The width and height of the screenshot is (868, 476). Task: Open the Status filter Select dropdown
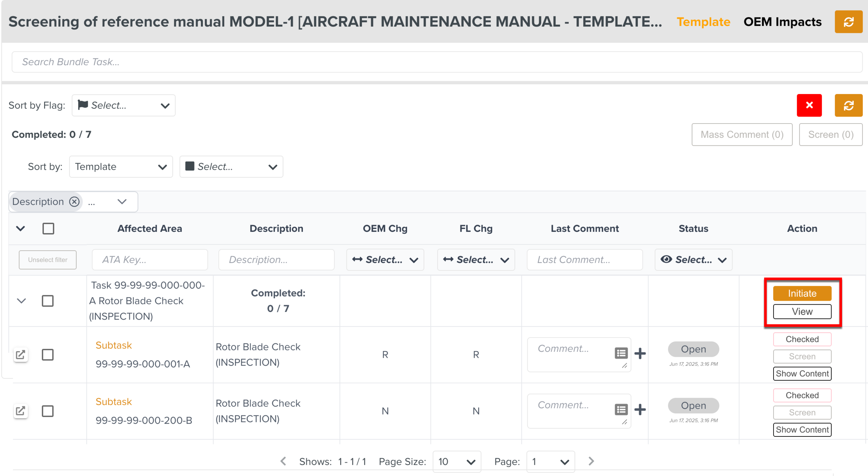(x=693, y=260)
